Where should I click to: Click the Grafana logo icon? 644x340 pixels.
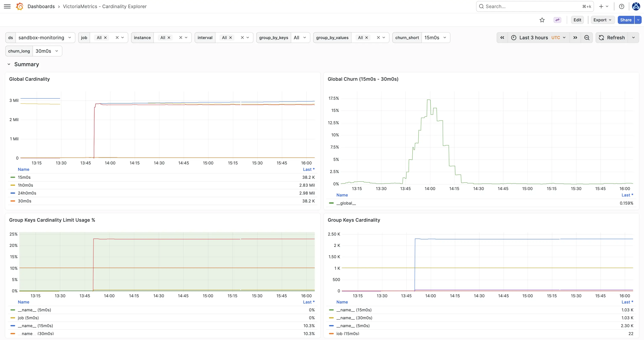[x=19, y=6]
